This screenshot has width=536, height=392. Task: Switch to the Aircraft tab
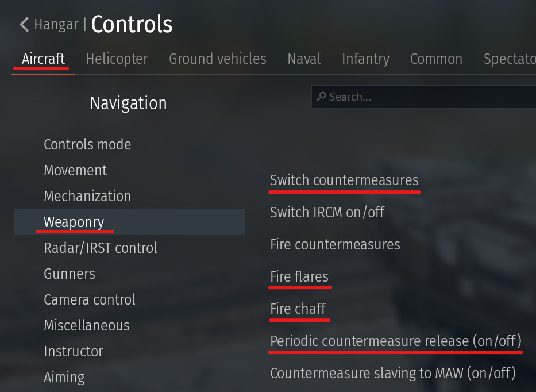pos(43,59)
